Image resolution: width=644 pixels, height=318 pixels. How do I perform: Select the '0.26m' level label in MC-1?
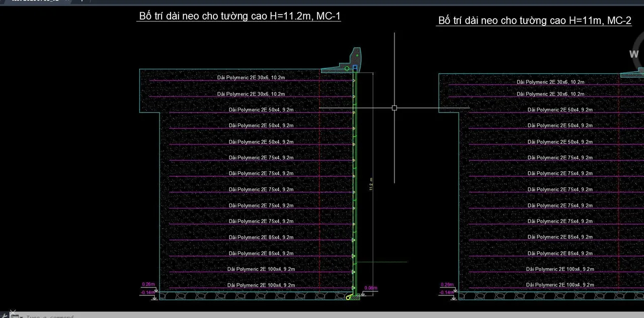[x=148, y=284]
